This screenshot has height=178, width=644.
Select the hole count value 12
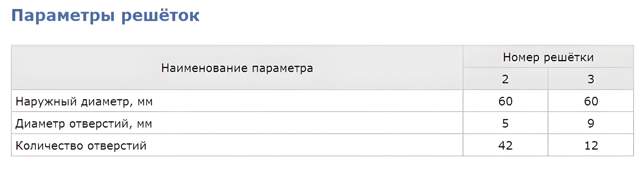(591, 145)
